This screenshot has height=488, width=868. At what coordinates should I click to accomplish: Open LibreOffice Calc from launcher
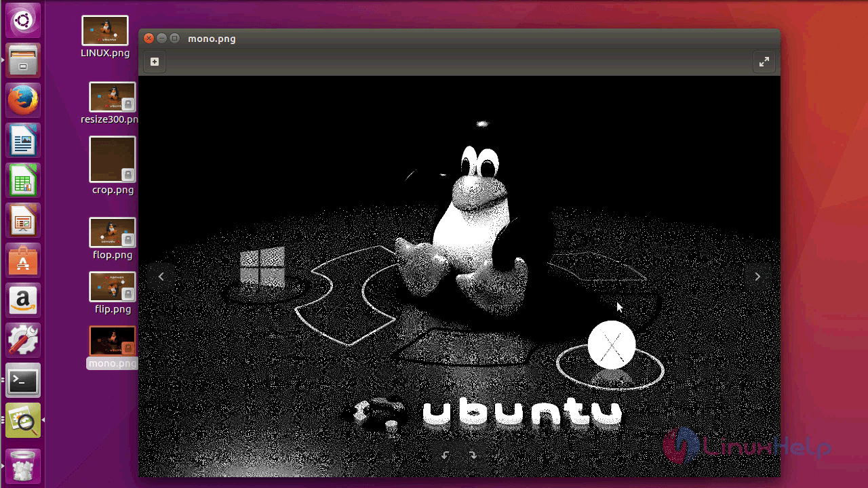coord(23,180)
